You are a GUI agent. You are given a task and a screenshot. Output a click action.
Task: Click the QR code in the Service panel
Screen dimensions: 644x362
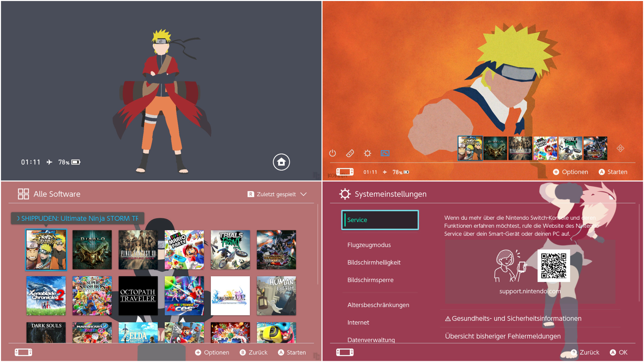[x=554, y=266]
